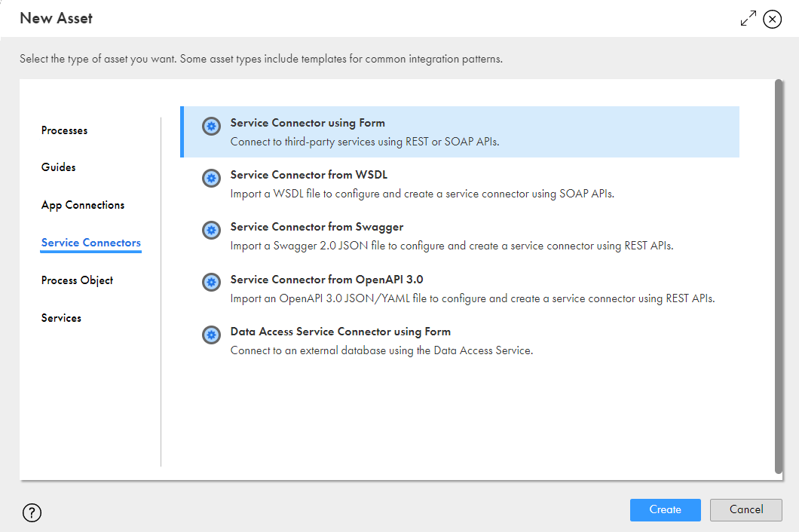Image resolution: width=799 pixels, height=532 pixels.
Task: Open the Services category
Action: (x=61, y=318)
